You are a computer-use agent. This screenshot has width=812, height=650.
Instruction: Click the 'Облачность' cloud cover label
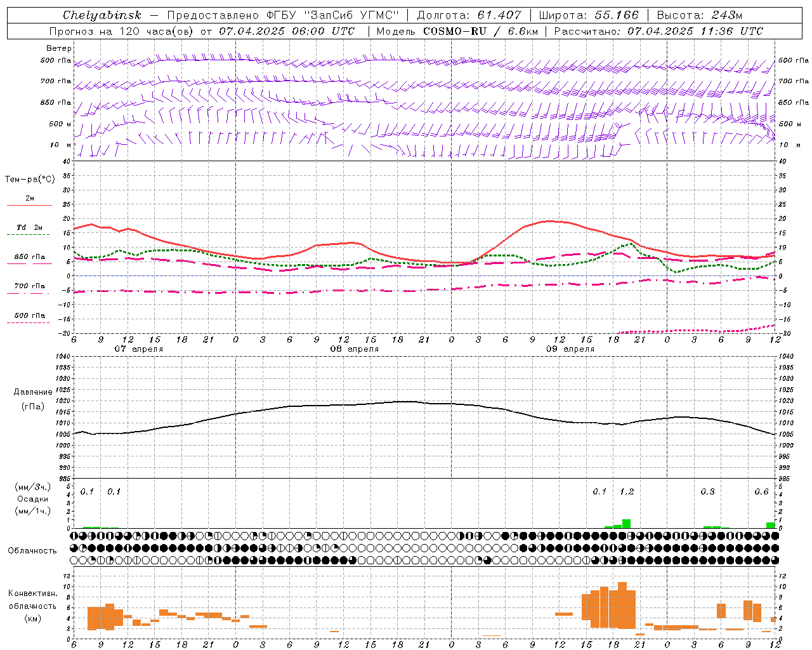point(32,551)
